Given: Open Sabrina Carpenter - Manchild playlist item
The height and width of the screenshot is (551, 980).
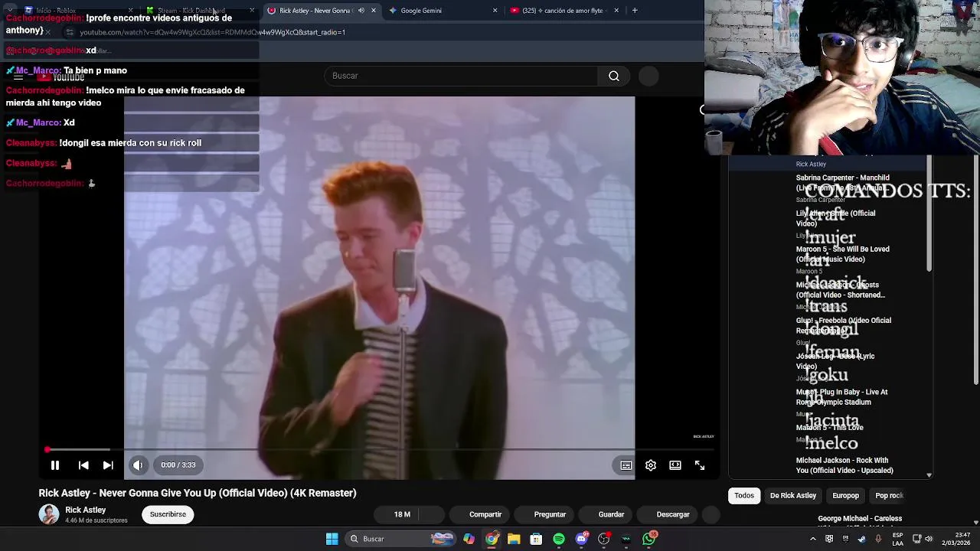Looking at the screenshot, I should pyautogui.click(x=842, y=183).
